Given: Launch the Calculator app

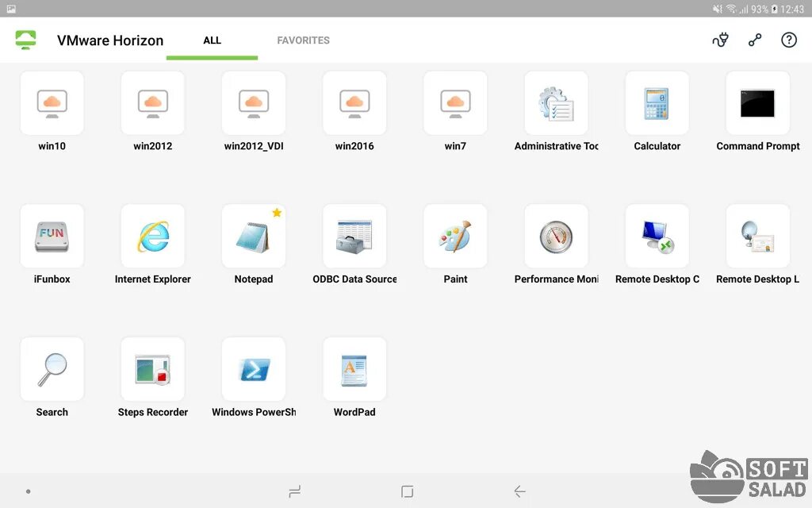Looking at the screenshot, I should click(x=657, y=102).
